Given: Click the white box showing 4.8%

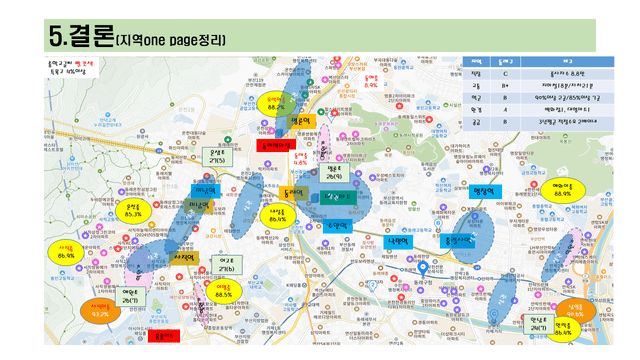Looking at the screenshot, I should [x=300, y=159].
